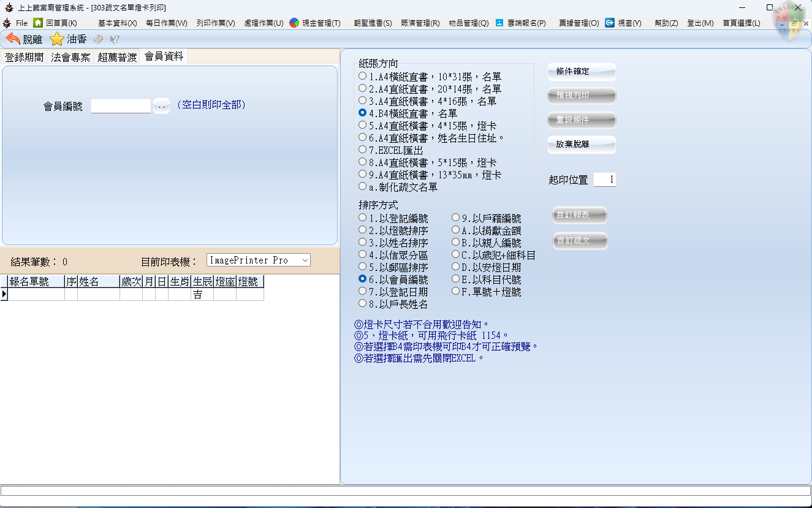Click the 姓名 column header
The width and height of the screenshot is (812, 508).
click(x=98, y=281)
